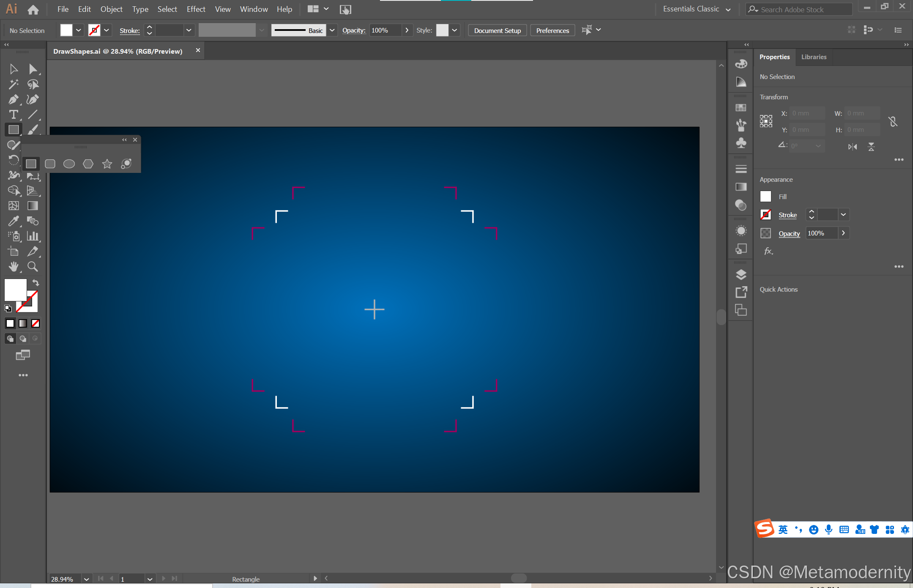Select the Magic Wand tool
Screen dimensions: 913x588
(13, 84)
